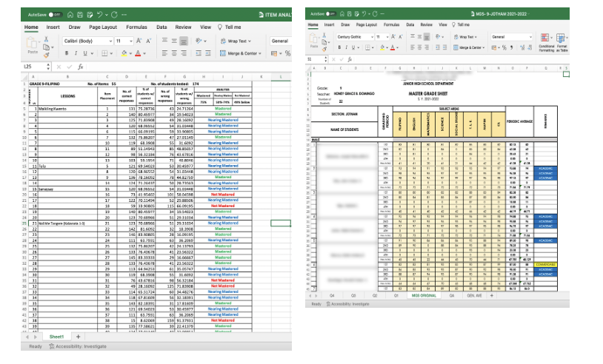Switch to the Review tab in MGS-9-JOTHAM window
This screenshot has width=603, height=364.
(426, 24)
